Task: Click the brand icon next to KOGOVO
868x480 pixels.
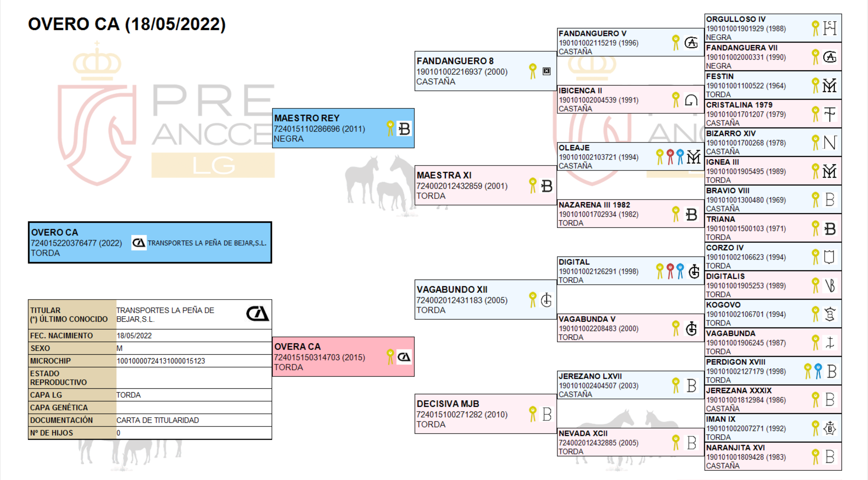Action: (830, 314)
